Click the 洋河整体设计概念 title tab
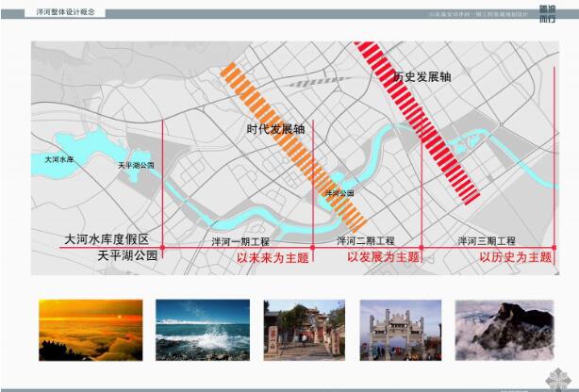This screenshot has height=392, width=579. 65,12
